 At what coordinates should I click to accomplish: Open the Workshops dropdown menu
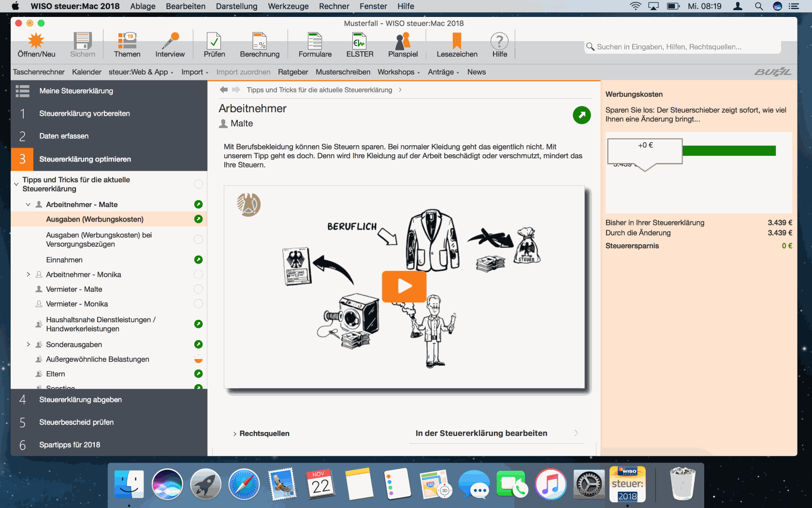click(398, 72)
